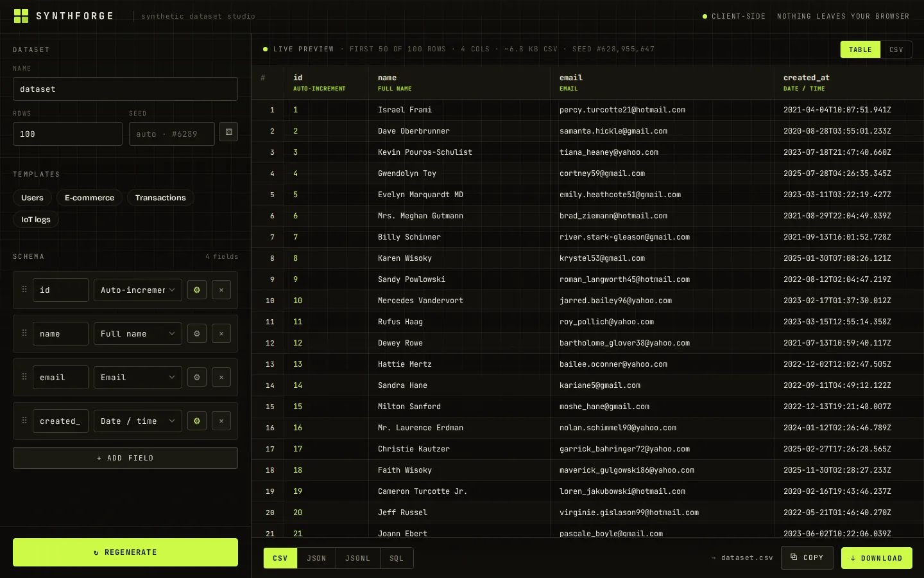
Task: Switch preview to CSV view
Action: [x=896, y=49]
